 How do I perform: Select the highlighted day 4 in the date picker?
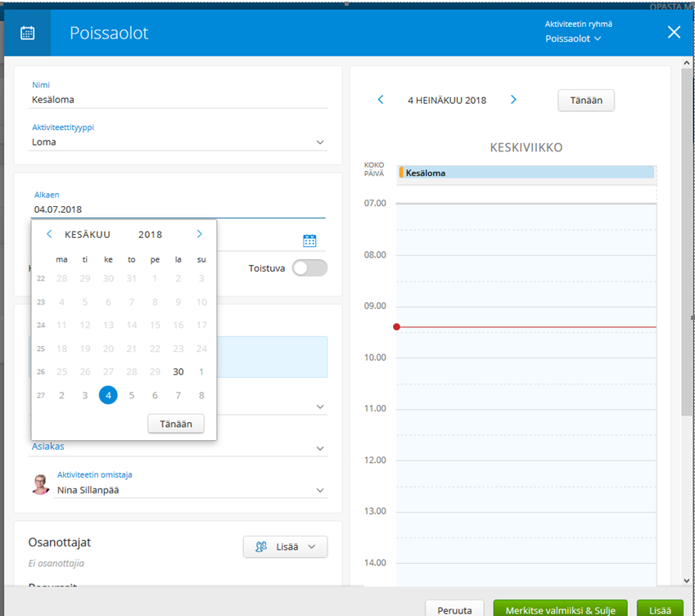(108, 395)
